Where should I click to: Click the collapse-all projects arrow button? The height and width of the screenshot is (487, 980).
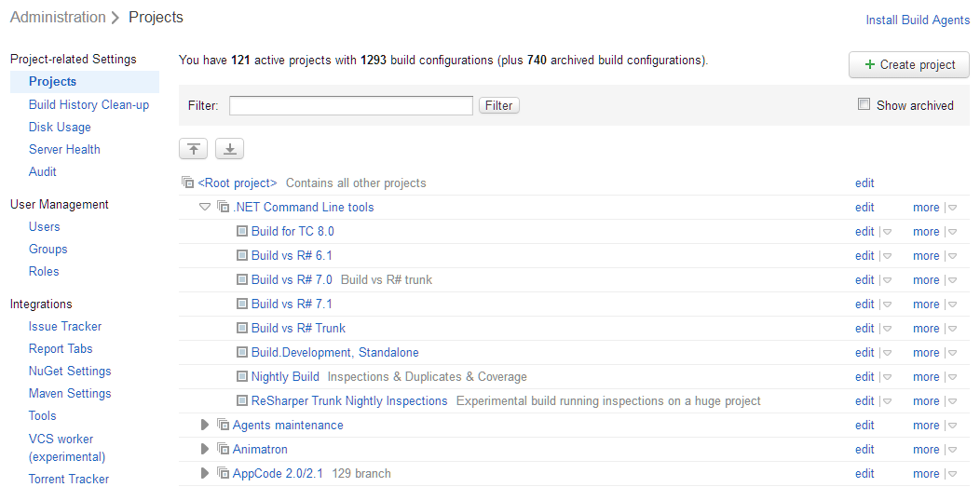pyautogui.click(x=193, y=149)
